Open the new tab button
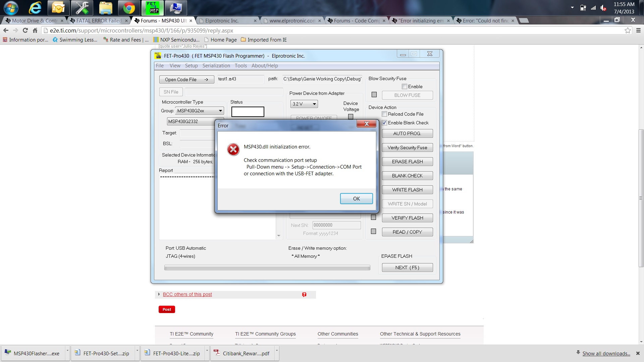The width and height of the screenshot is (644, 362). click(x=524, y=20)
